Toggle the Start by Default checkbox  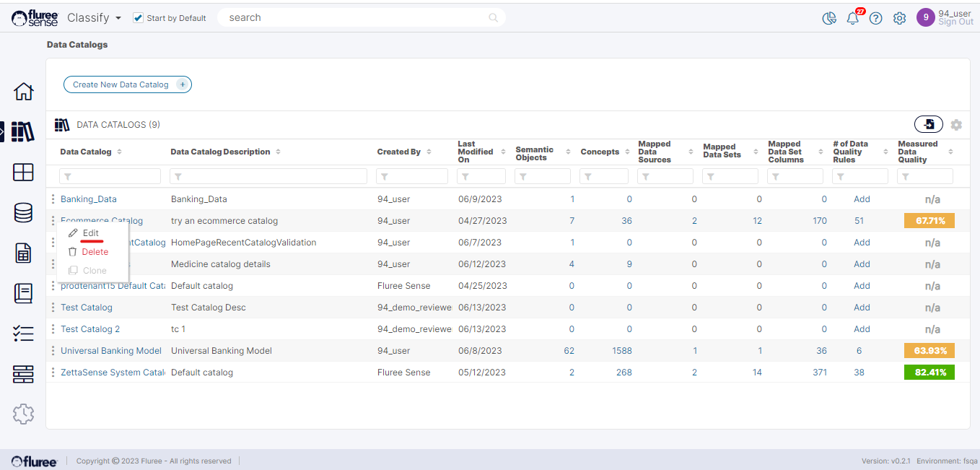(139, 18)
